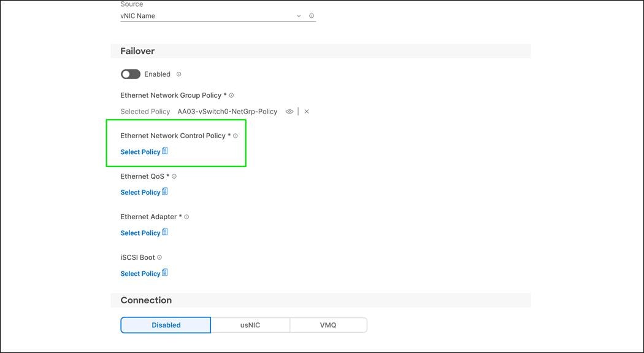
Task: Click the Failover section heading
Action: point(137,52)
